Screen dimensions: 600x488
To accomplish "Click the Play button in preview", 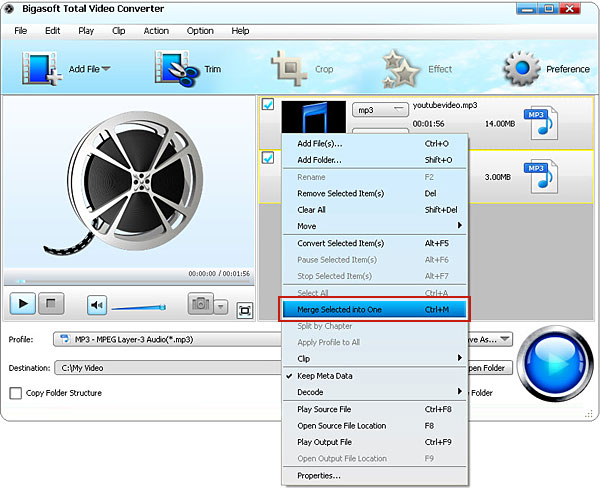I will point(23,304).
